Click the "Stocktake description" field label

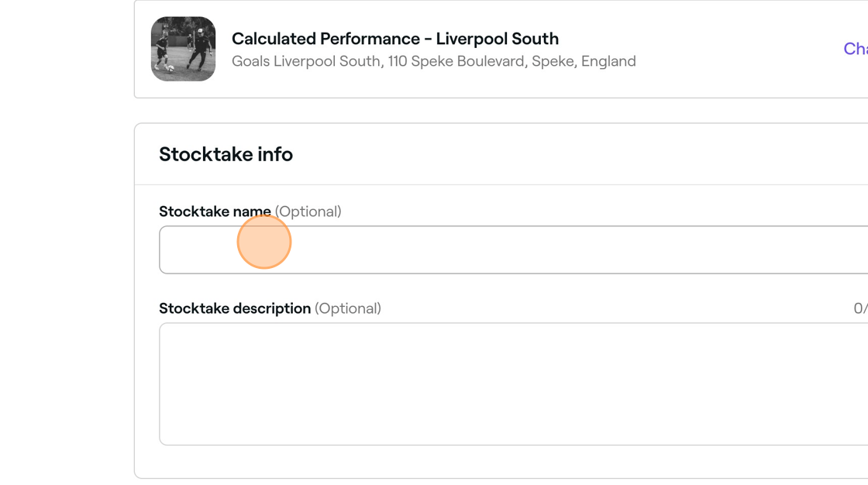point(234,308)
